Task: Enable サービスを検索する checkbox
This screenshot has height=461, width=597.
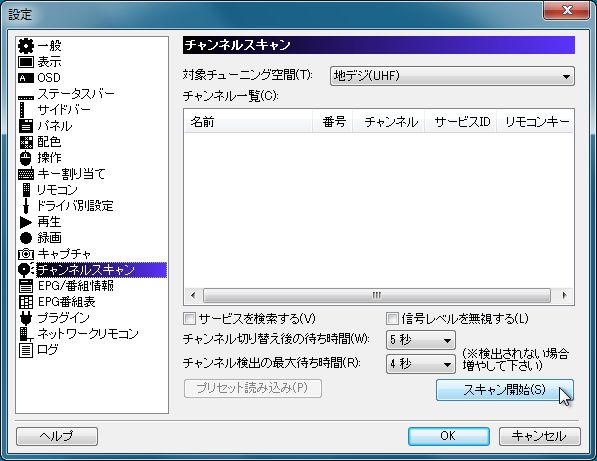Action: [189, 318]
